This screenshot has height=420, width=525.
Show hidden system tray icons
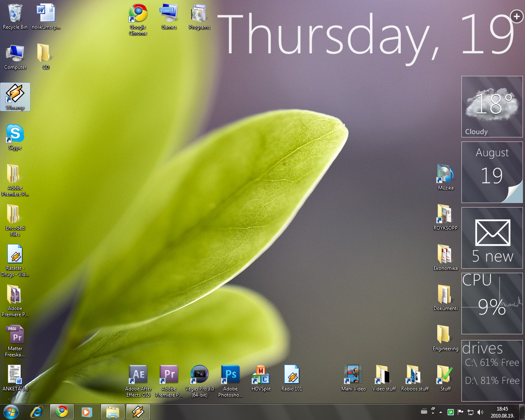441,412
